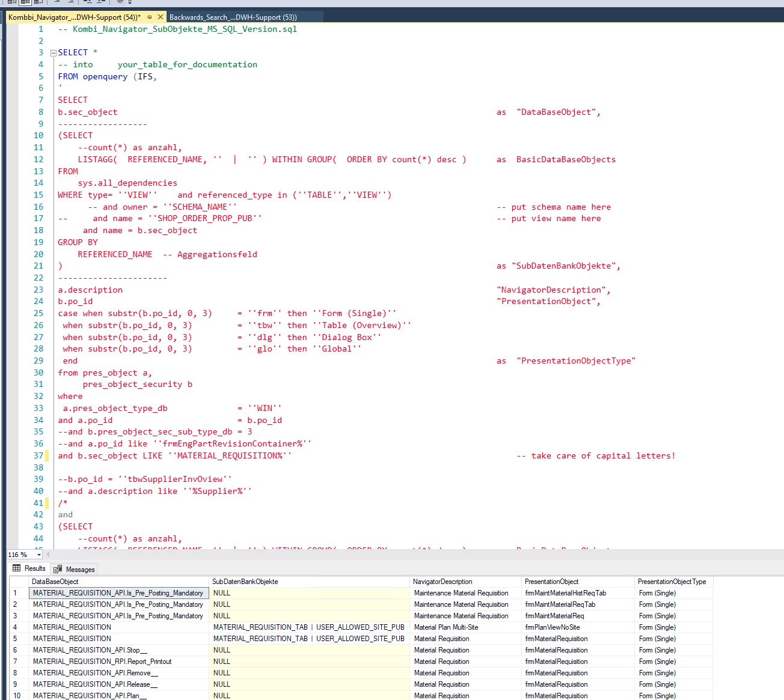Viewport: 784px width, 700px height.
Task: Collapse the SELECT block outline at line 3
Action: point(53,53)
